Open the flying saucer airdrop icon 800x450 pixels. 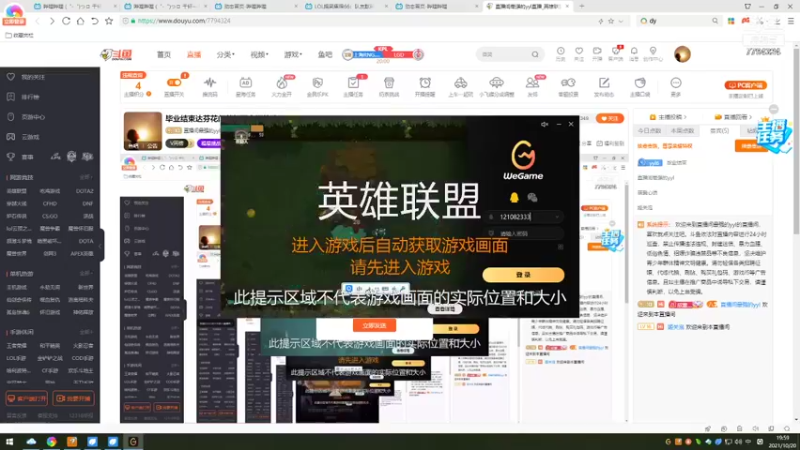point(496,85)
